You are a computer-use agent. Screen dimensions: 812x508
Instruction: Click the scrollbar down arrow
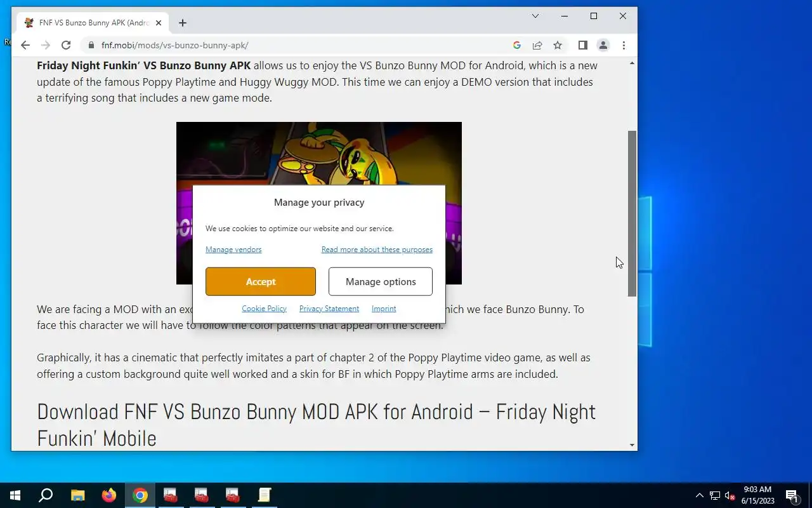pyautogui.click(x=632, y=444)
